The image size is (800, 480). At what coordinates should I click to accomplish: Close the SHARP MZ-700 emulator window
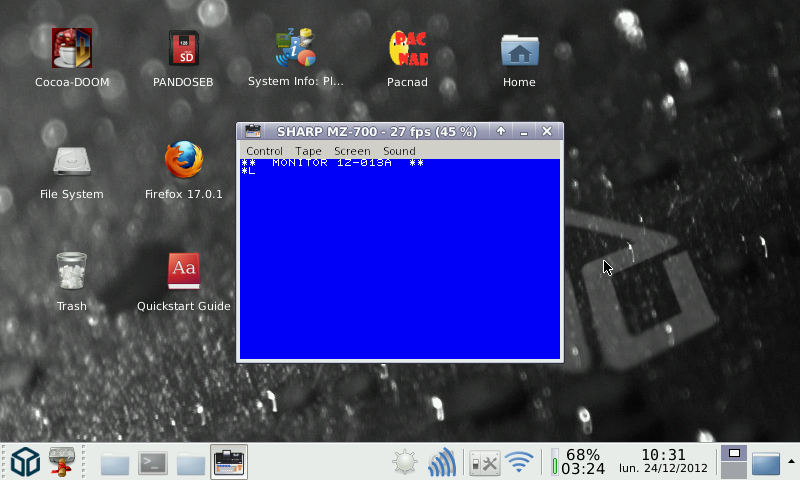pos(547,132)
